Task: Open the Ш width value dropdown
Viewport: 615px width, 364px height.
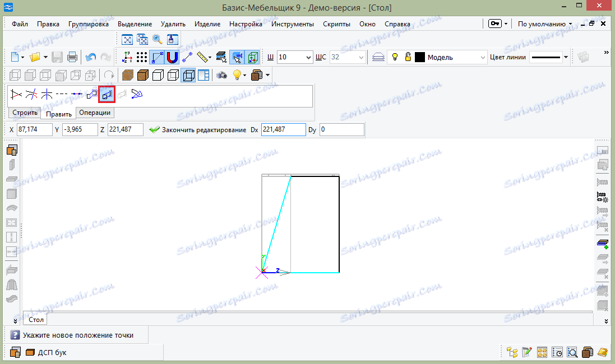Action: tap(308, 57)
